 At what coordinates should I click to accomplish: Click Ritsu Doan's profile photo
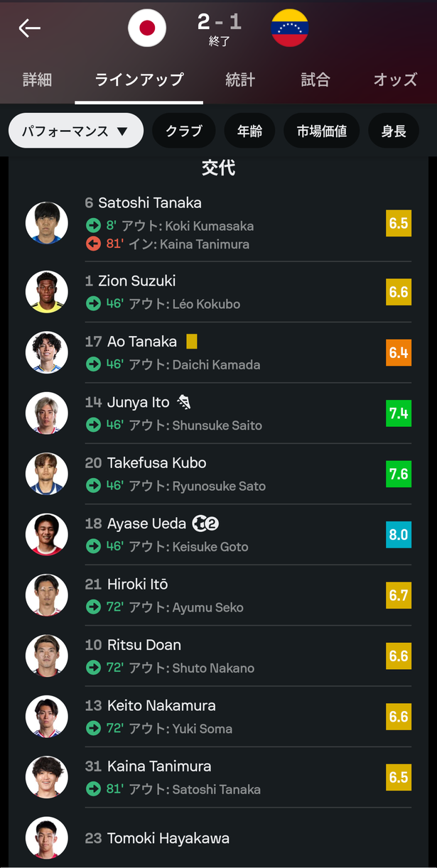47,656
